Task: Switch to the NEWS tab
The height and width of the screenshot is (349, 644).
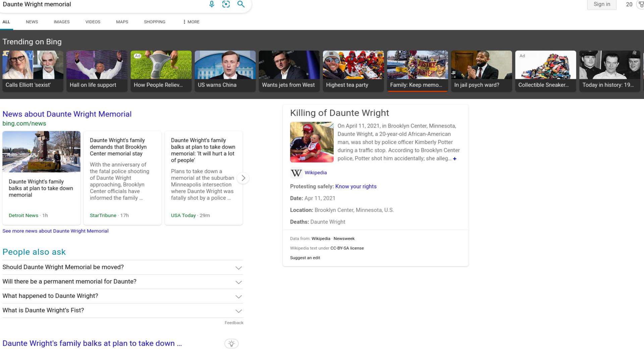Action: 32,22
